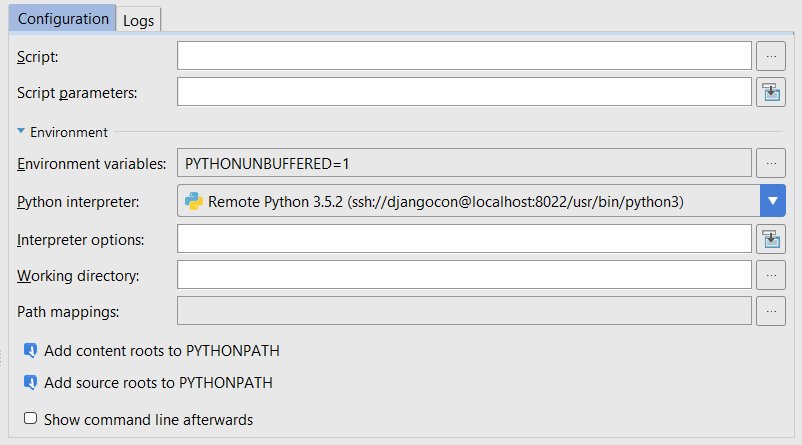The width and height of the screenshot is (802, 445).
Task: Edit environment variables via the ellipsis button
Action: pos(771,163)
